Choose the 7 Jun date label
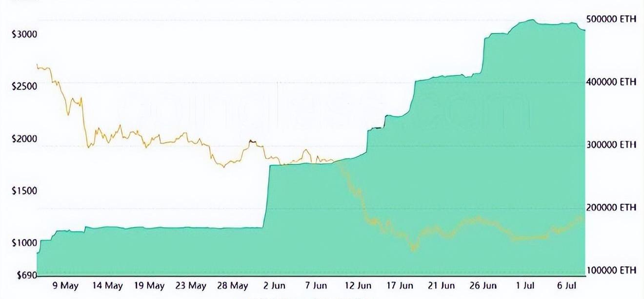 tap(316, 286)
